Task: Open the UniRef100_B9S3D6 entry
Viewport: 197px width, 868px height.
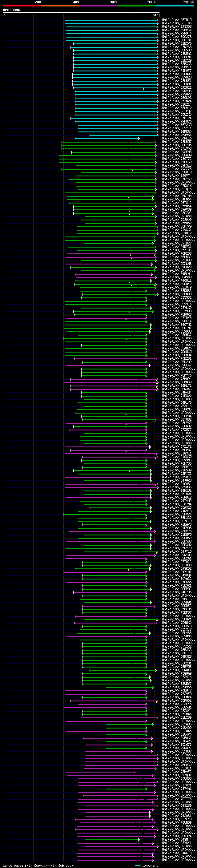Action: point(177,26)
